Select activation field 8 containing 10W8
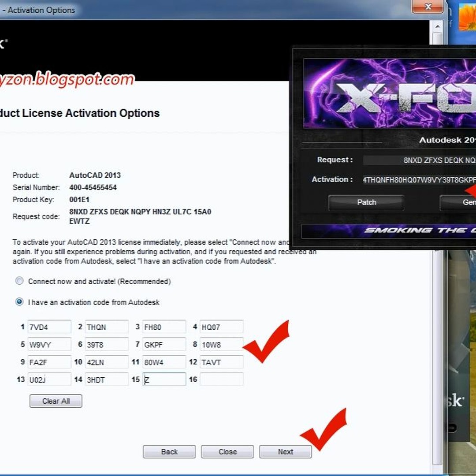The image size is (476, 476). (221, 345)
